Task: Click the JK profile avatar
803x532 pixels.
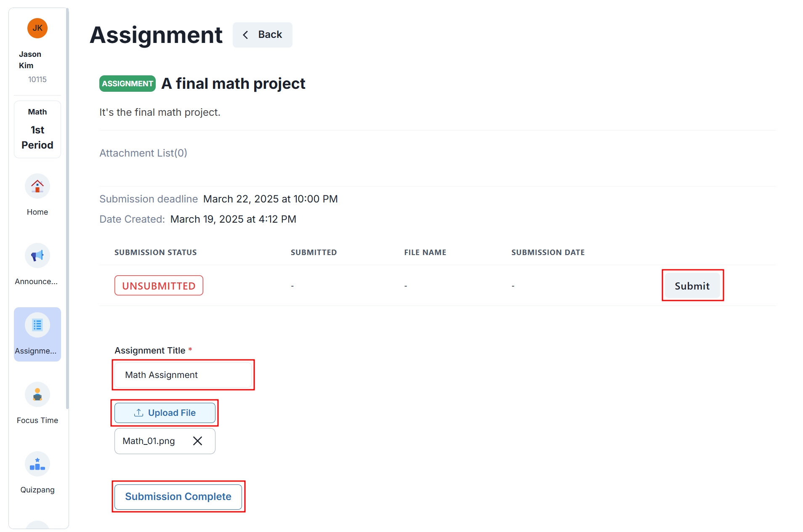Action: [37, 28]
